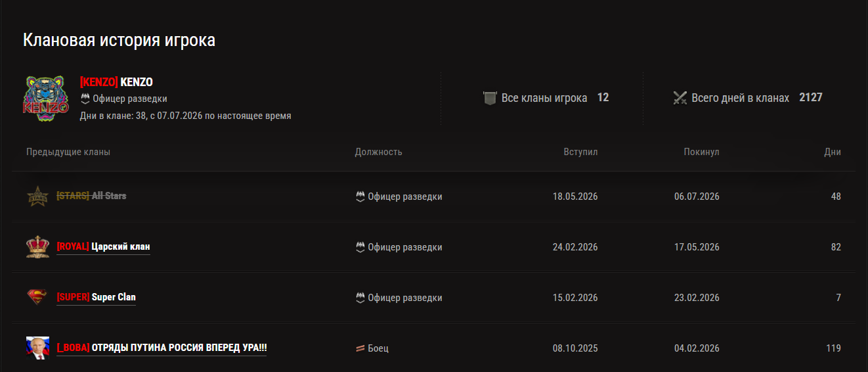Click the Боец rank stripes icon
The width and height of the screenshot is (868, 372).
pos(360,348)
